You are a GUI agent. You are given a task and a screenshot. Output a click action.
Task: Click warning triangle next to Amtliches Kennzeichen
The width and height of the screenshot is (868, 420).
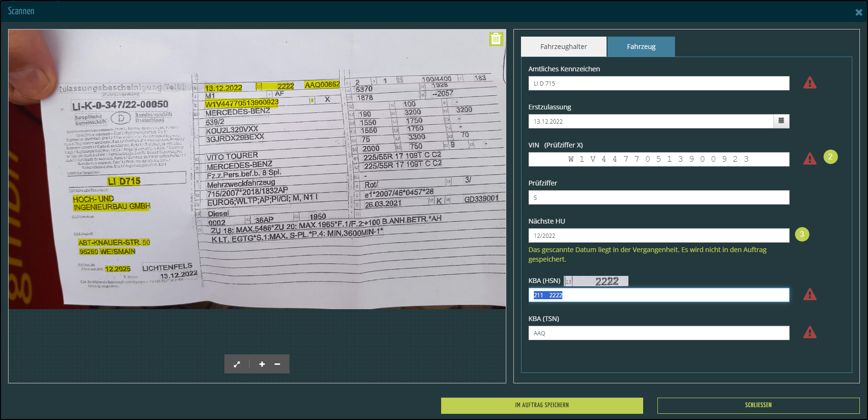[x=810, y=83]
